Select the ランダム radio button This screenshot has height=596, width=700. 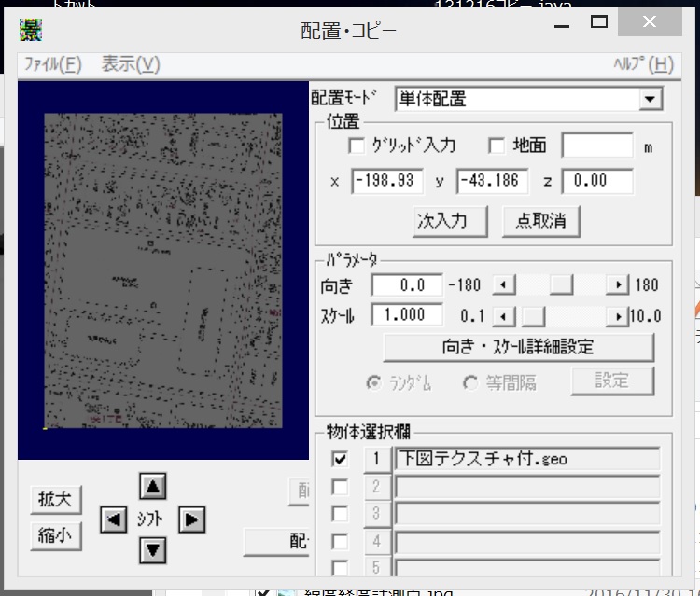pos(373,382)
